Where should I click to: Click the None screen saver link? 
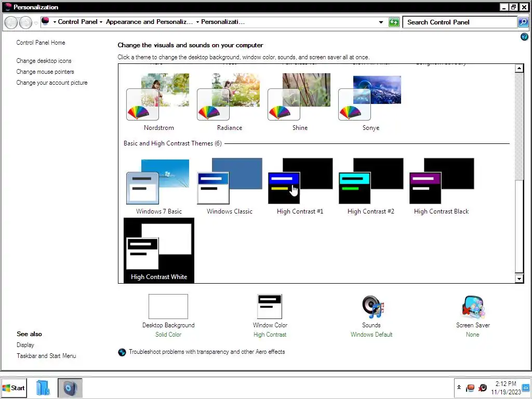pyautogui.click(x=472, y=335)
